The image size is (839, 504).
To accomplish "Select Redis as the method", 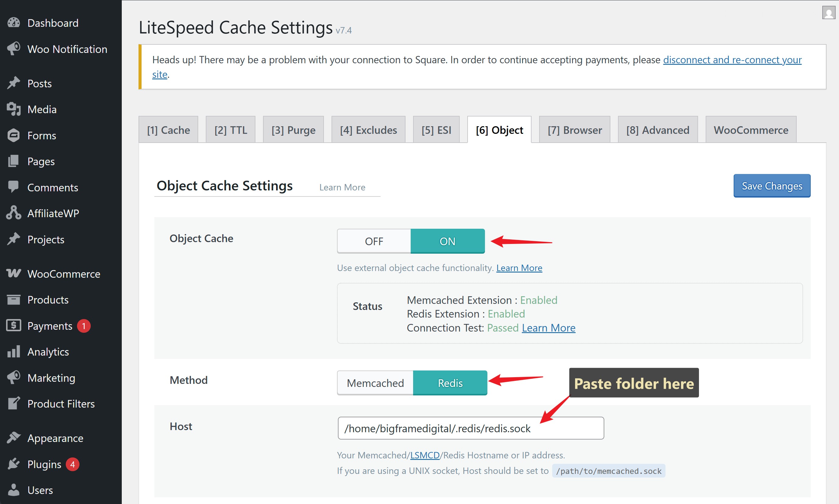I will pos(450,383).
